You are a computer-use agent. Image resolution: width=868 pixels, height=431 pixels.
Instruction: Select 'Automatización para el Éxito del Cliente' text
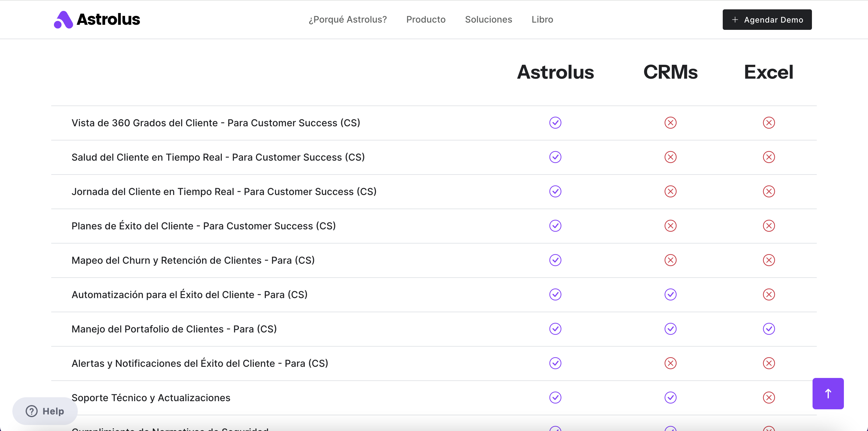coord(163,294)
